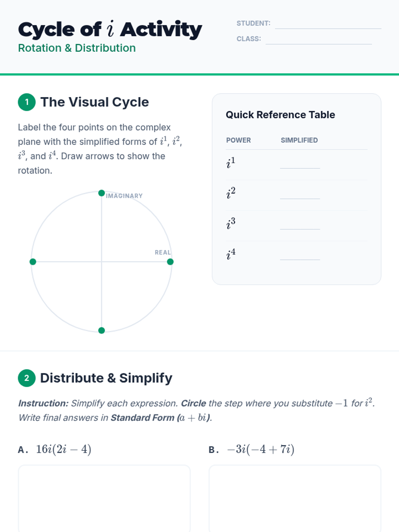Click the Rotation & Distribution subtitle
This screenshot has width=399, height=532.
77,48
